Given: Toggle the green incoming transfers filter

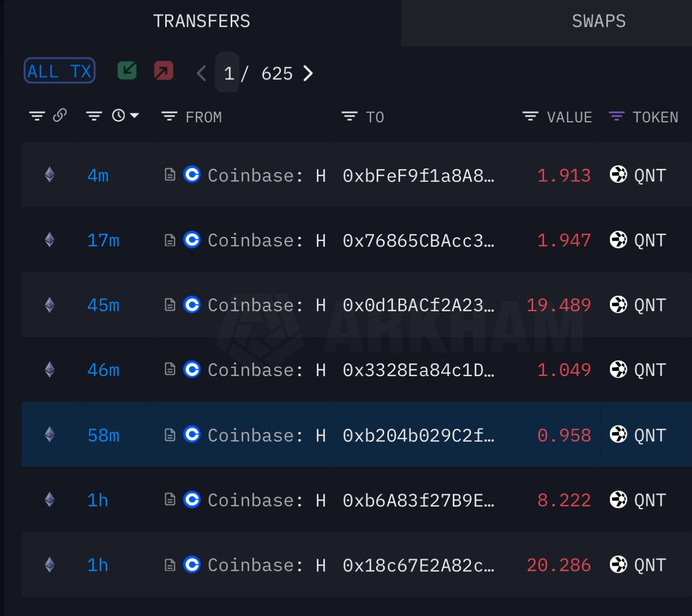Looking at the screenshot, I should pyautogui.click(x=127, y=71).
